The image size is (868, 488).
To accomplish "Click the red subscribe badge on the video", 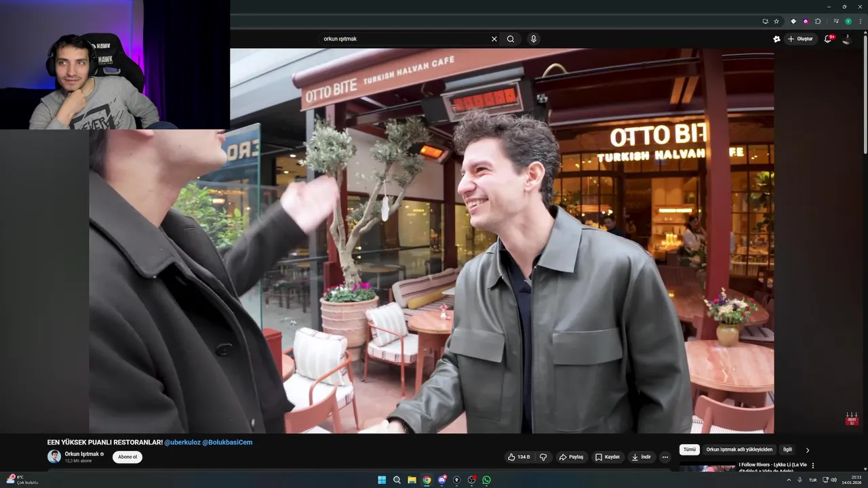I will (x=852, y=419).
